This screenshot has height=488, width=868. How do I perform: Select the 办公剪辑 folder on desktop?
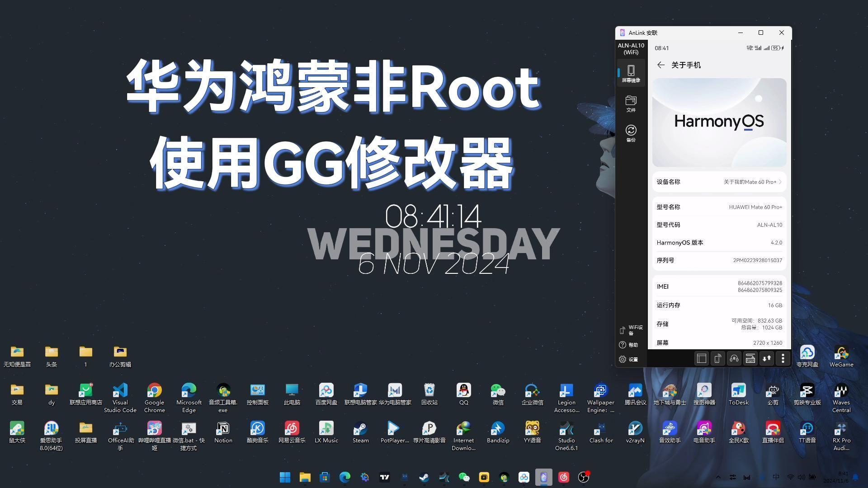click(x=120, y=356)
